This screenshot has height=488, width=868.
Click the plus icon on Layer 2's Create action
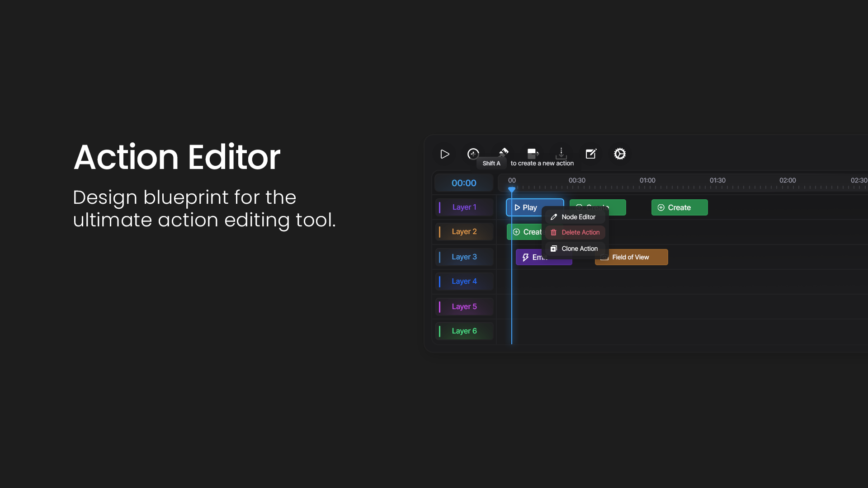517,232
